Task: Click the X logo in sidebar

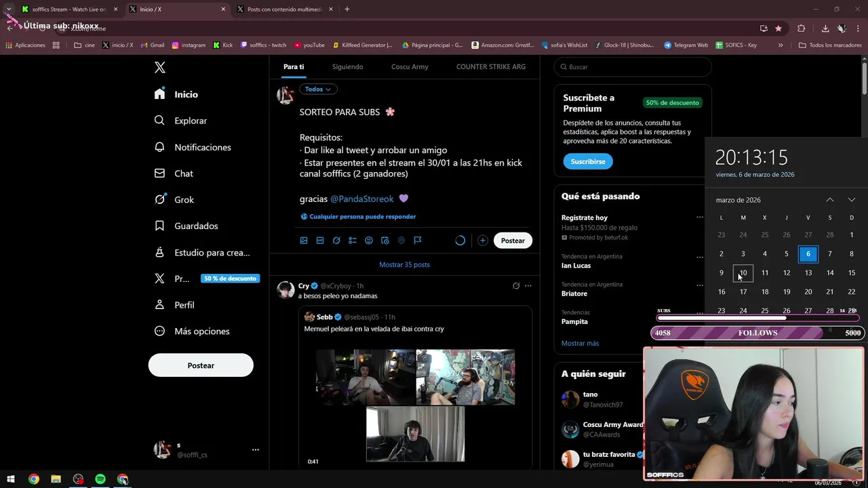Action: (x=160, y=67)
